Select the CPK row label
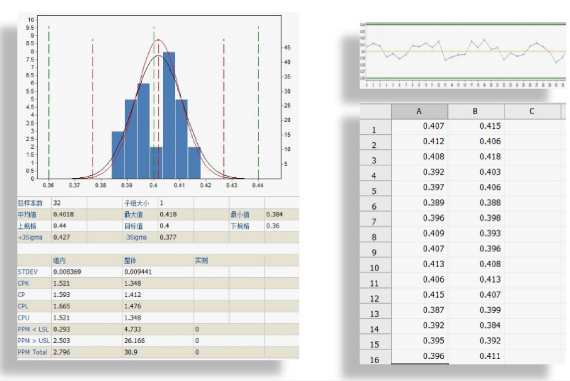The width and height of the screenshot is (570, 381). [x=23, y=283]
